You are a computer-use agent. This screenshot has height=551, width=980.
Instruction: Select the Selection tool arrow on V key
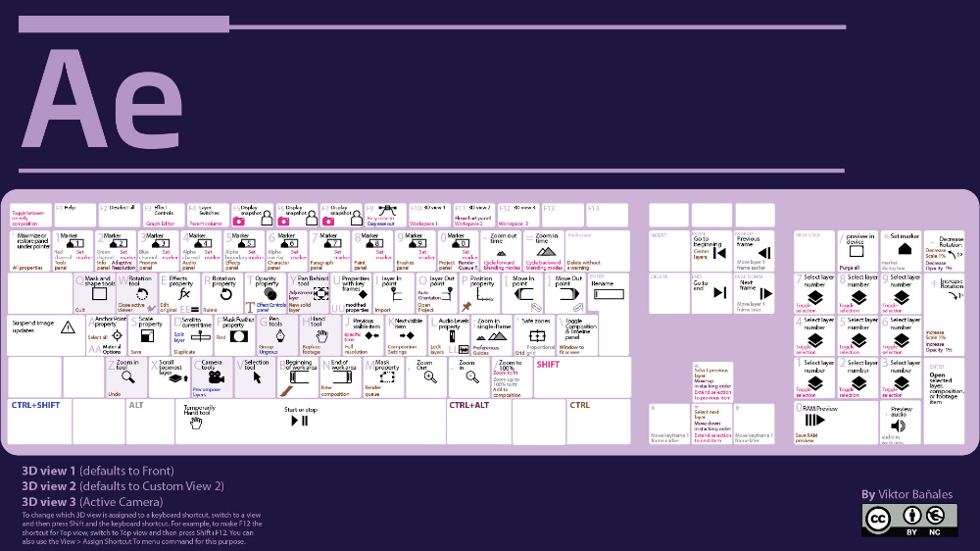coord(257,377)
